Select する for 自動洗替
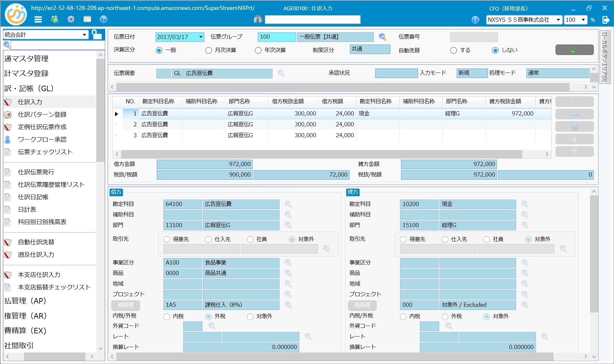The width and height of the screenshot is (614, 364). (453, 51)
